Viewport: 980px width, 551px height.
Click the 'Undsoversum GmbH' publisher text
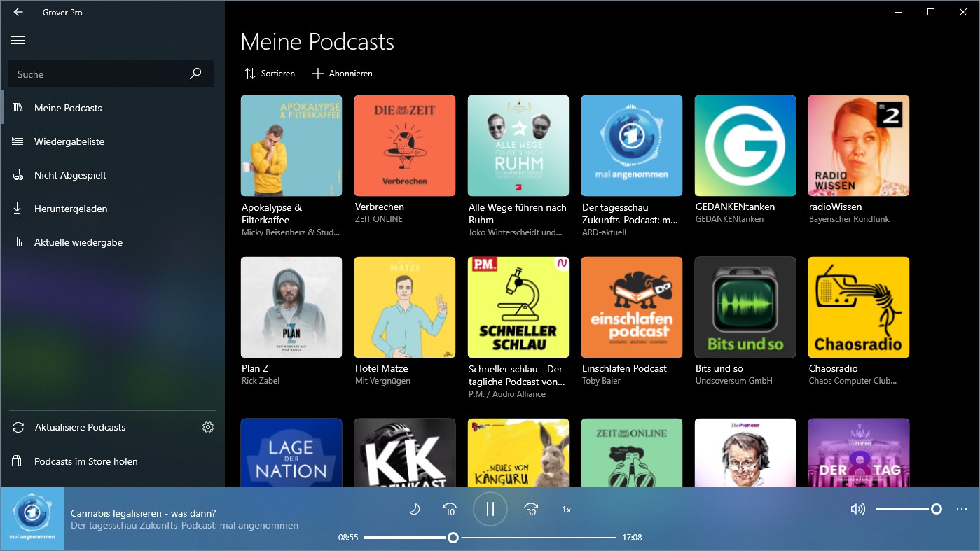(734, 381)
